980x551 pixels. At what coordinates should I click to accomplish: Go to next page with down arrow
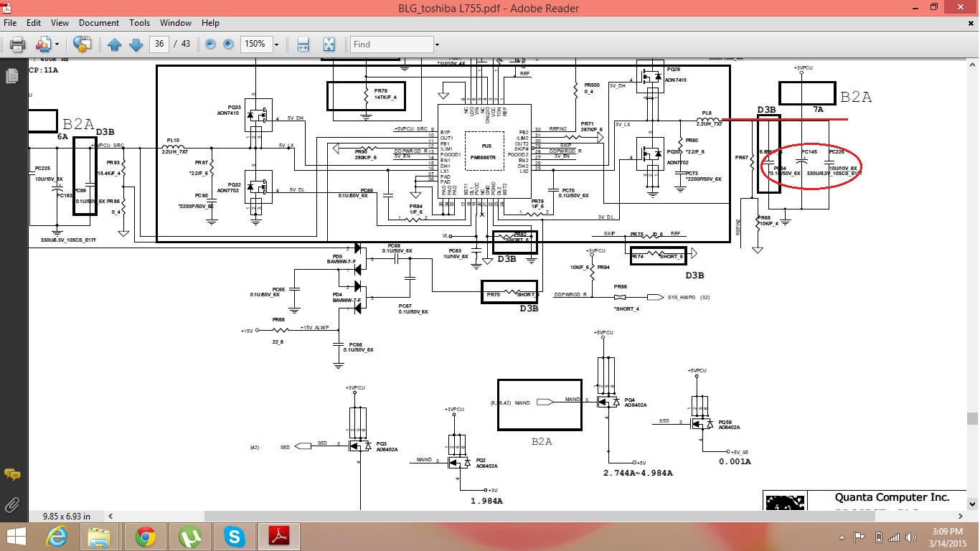coord(136,44)
